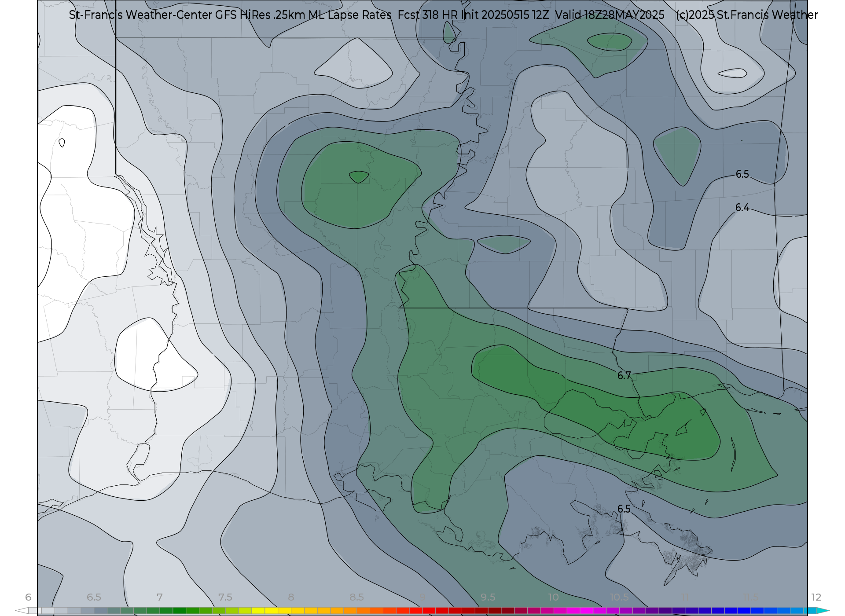Click the orange swatch in the colorbar

350,611
